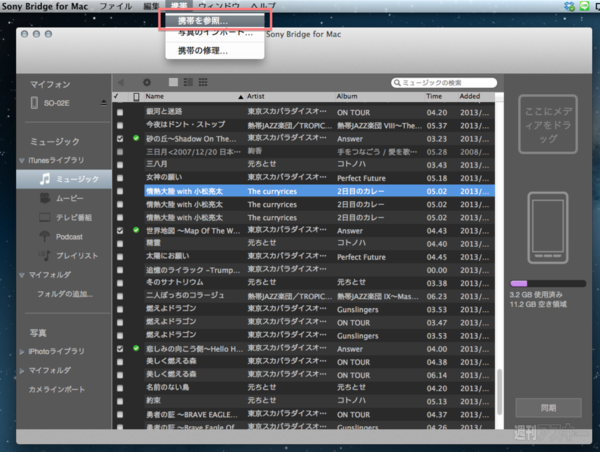Viewport: 600px width, 452px height.
Task: Click green synced mark on 悲しみの向こう側 row
Action: 136,348
